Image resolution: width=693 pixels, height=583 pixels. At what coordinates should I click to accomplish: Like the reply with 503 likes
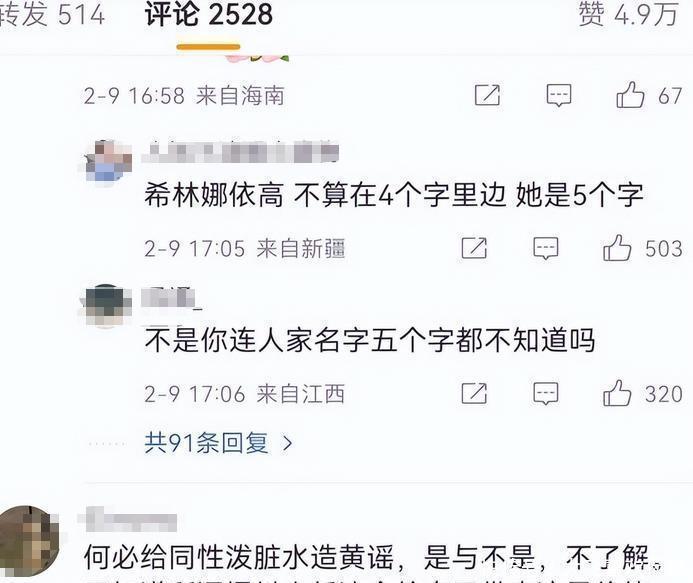point(617,248)
